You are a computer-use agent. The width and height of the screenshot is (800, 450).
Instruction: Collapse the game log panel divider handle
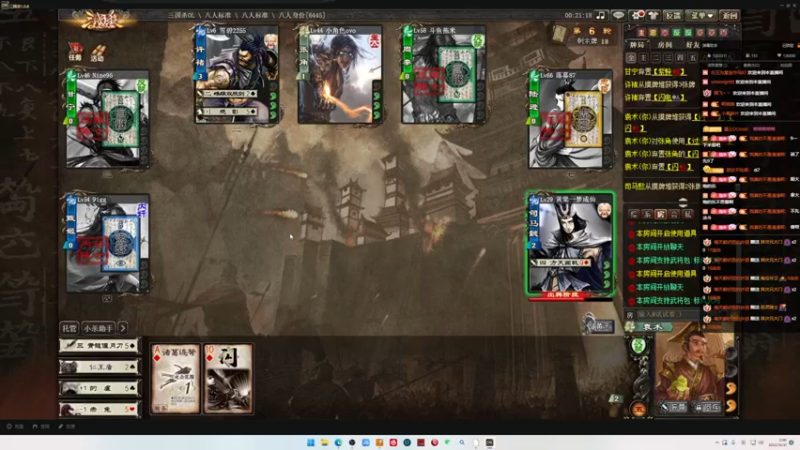pos(683,202)
